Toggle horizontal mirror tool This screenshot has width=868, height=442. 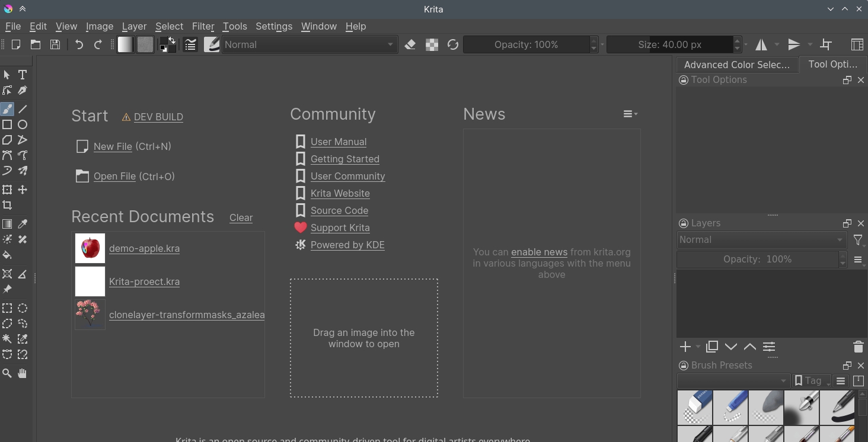(x=761, y=45)
